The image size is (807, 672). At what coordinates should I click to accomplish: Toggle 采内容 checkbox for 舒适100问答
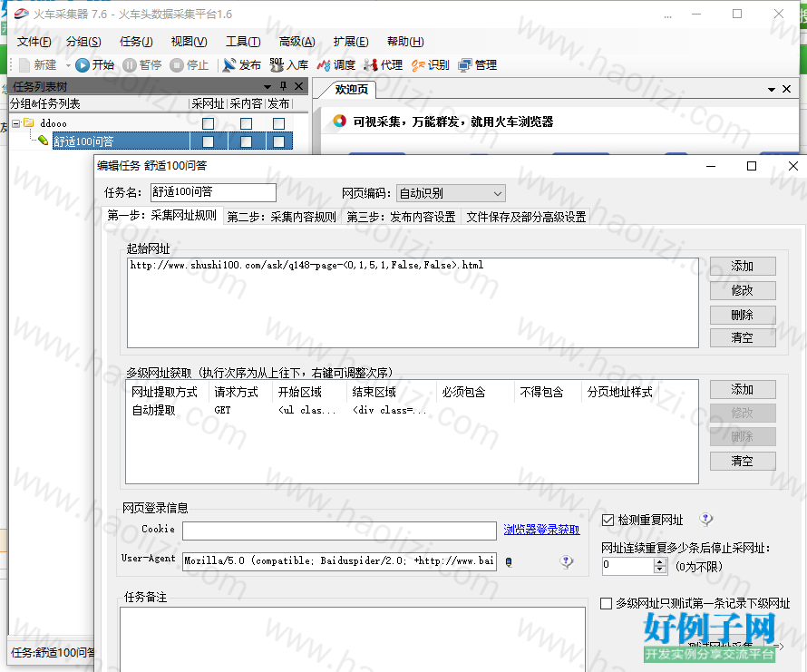(x=246, y=141)
